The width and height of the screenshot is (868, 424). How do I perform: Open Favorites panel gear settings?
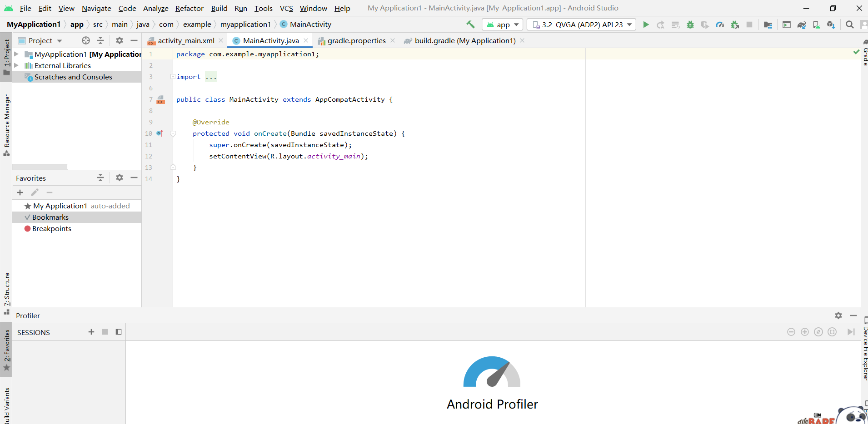point(120,177)
